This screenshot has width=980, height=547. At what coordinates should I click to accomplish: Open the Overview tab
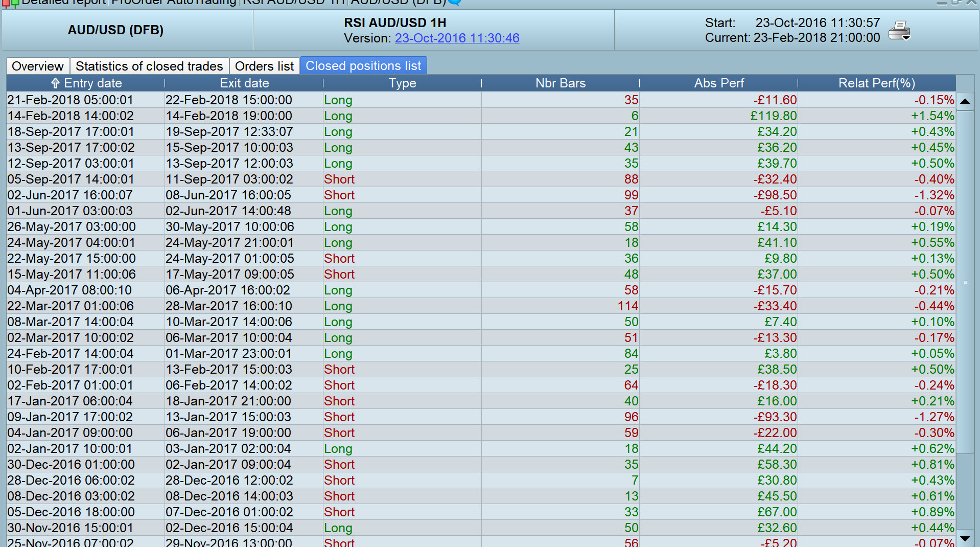point(38,66)
